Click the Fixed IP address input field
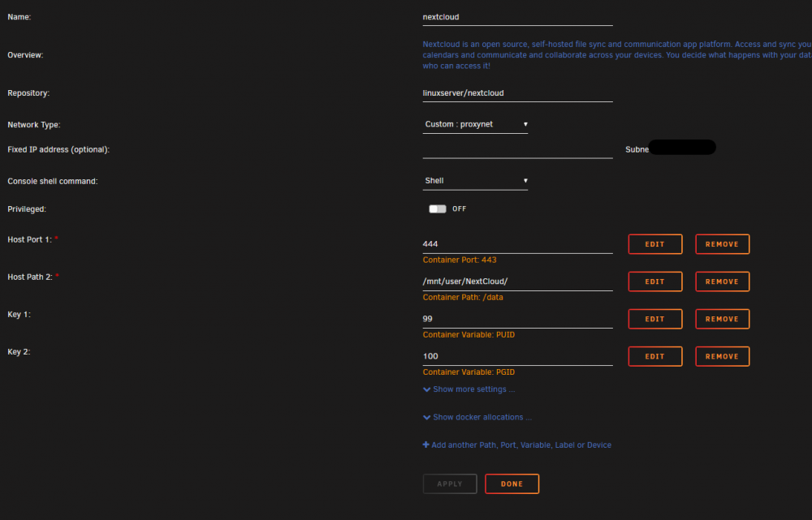Screen dimensions: 812x520 pos(517,149)
